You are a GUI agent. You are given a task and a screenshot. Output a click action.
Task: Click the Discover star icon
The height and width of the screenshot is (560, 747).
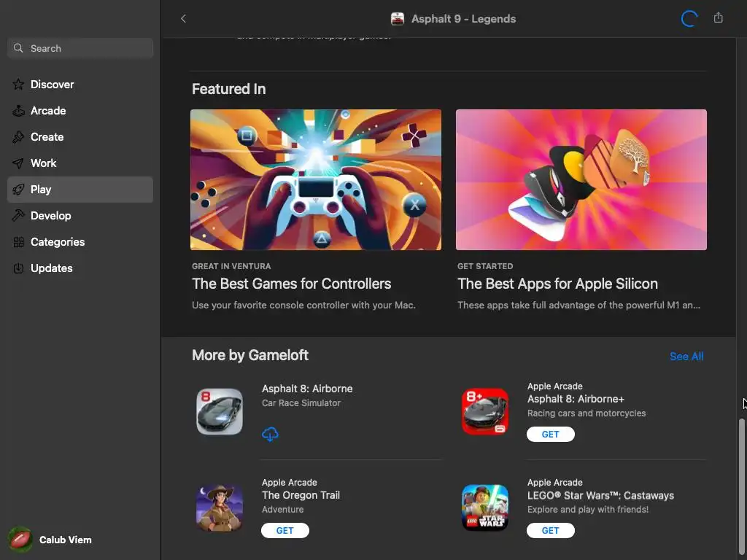click(x=18, y=85)
